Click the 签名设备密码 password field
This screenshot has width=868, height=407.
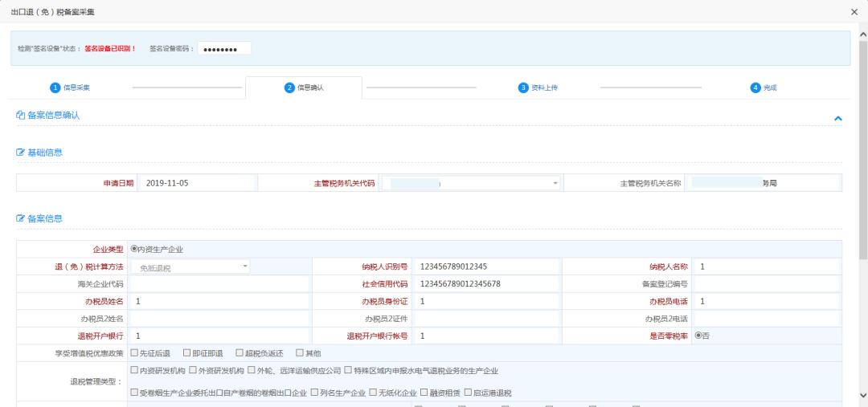click(x=223, y=49)
